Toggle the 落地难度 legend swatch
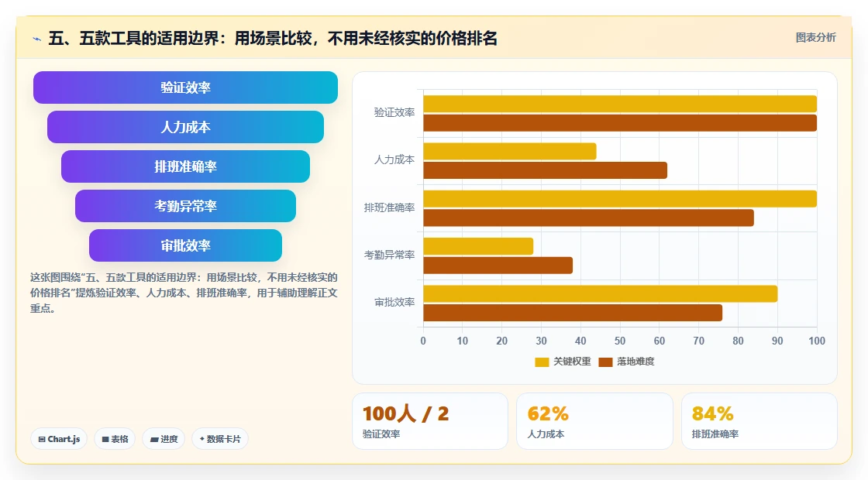This screenshot has height=480, width=868. point(605,362)
